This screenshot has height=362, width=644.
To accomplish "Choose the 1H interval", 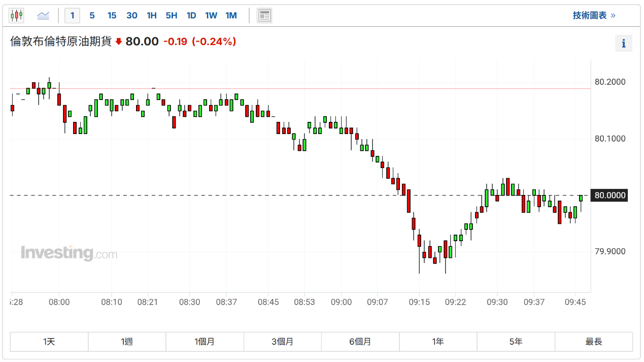I will coord(152,16).
